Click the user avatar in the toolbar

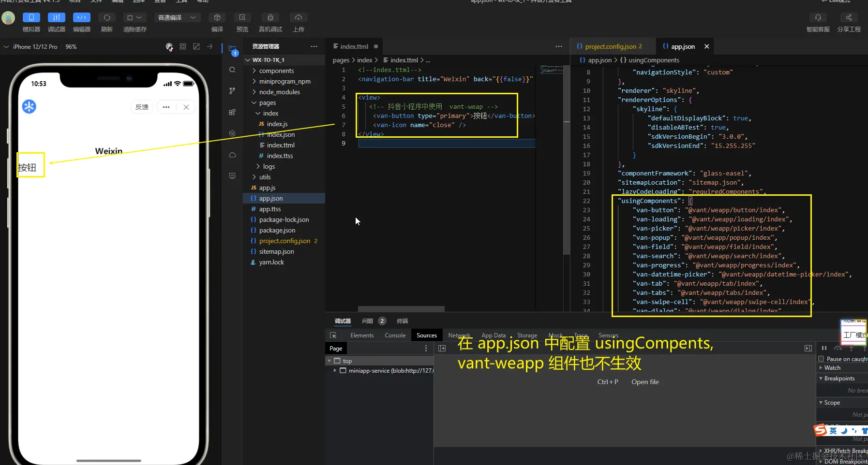pyautogui.click(x=8, y=18)
